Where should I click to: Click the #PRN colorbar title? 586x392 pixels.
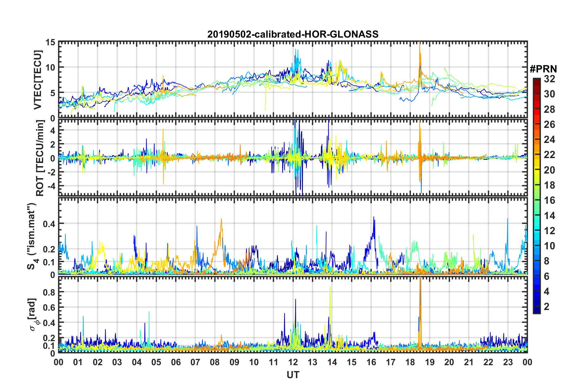point(543,69)
